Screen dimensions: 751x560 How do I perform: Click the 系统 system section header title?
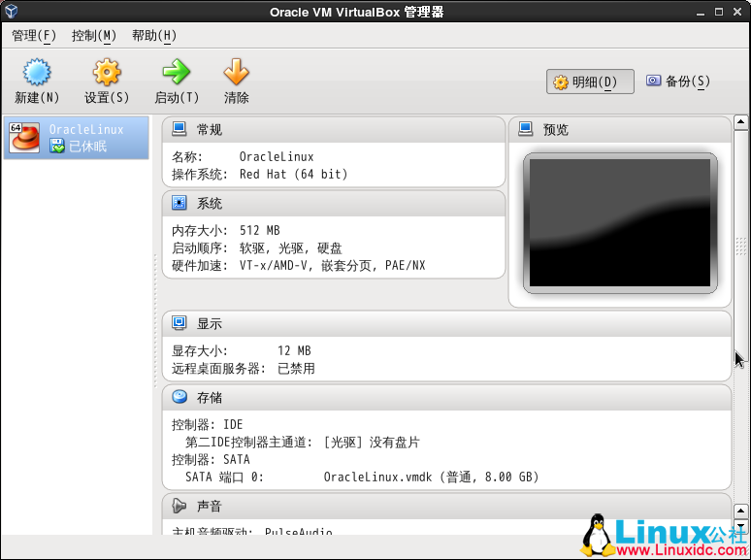coord(210,203)
